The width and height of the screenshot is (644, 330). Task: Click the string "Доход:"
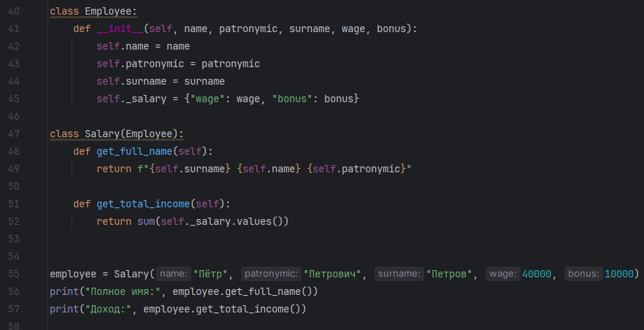(108, 309)
